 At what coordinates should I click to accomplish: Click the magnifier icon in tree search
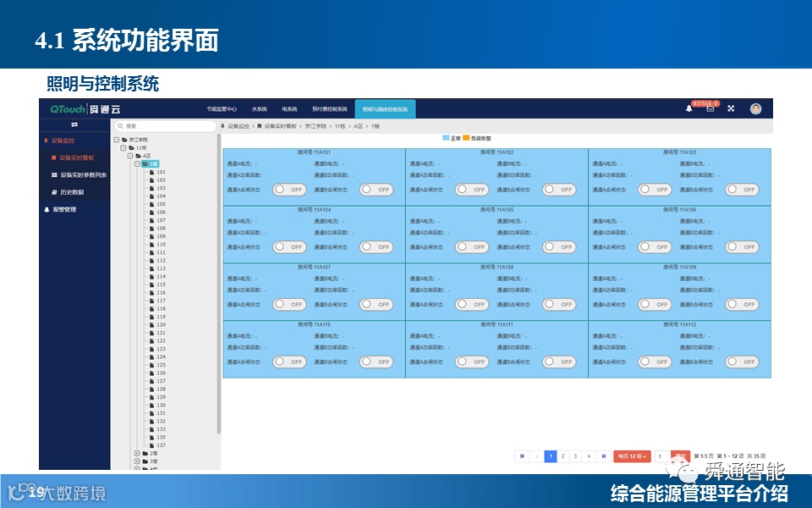pyautogui.click(x=120, y=126)
